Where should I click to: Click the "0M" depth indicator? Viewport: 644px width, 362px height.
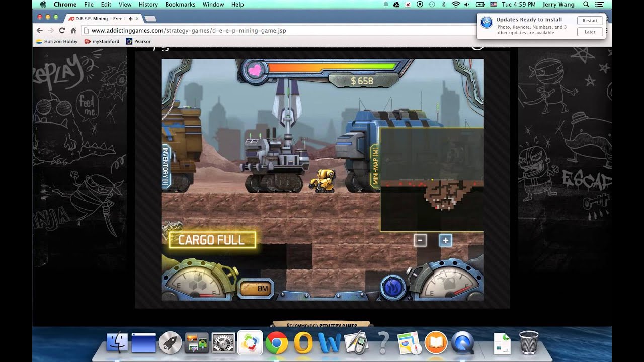(257, 289)
